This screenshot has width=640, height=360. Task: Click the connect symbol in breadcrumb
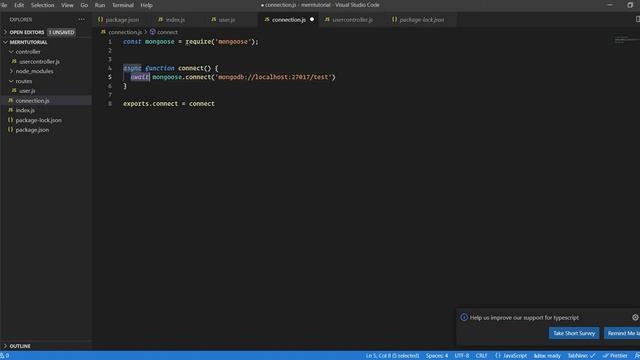tap(167, 32)
